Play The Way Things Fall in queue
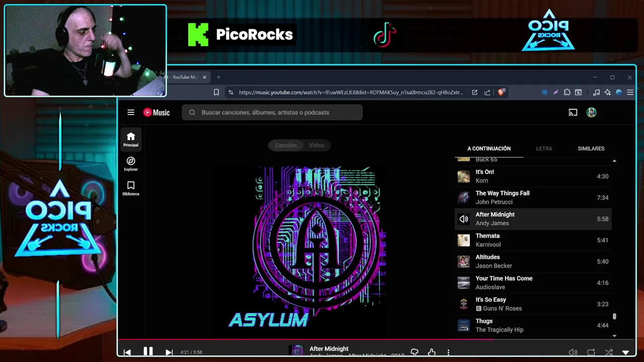This screenshot has width=644, height=362. [533, 198]
